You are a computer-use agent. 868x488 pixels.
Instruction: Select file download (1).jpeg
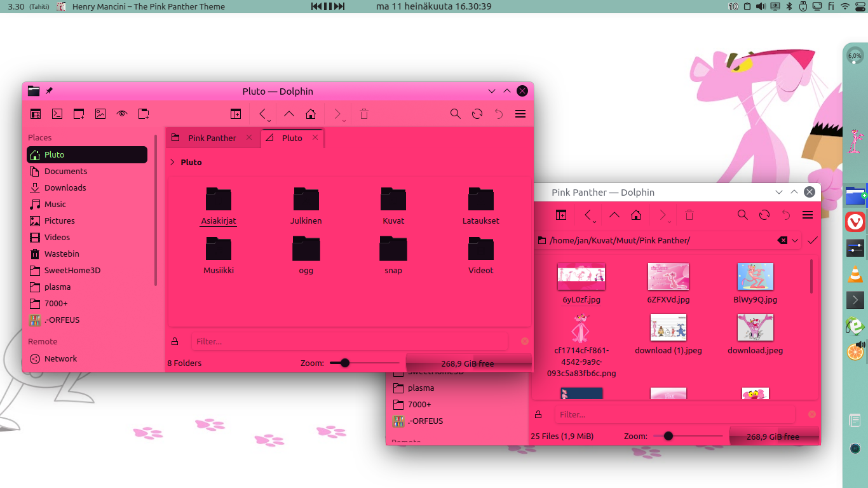pyautogui.click(x=668, y=335)
